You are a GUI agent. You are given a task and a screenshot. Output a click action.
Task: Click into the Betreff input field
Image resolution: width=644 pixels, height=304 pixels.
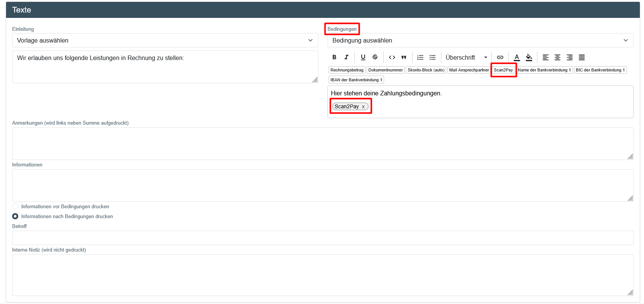pos(323,238)
